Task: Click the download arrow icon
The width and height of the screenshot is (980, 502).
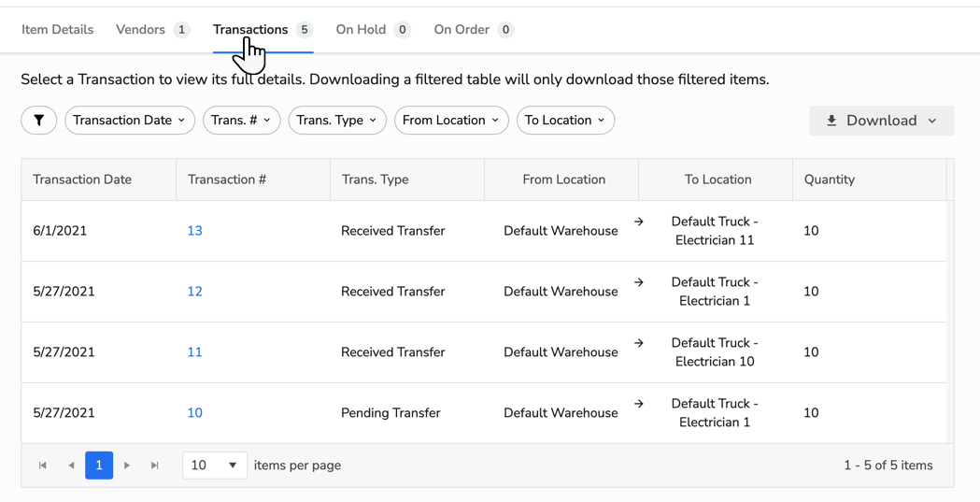Action: pyautogui.click(x=831, y=121)
